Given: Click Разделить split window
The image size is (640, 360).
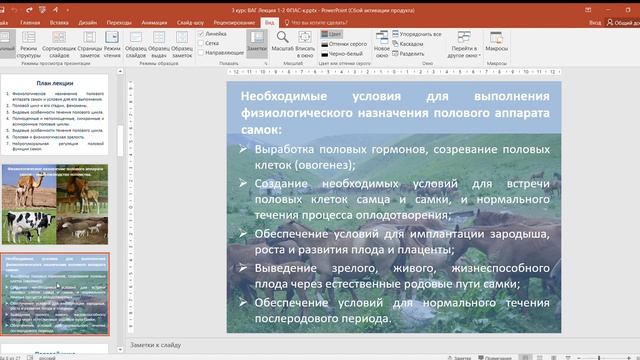Looking at the screenshot, I should click(408, 53).
